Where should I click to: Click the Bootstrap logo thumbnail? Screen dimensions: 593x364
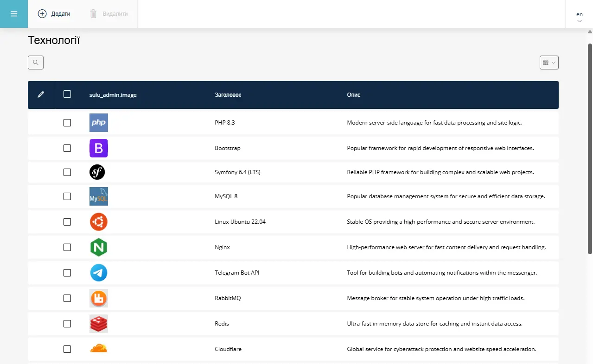pos(99,148)
